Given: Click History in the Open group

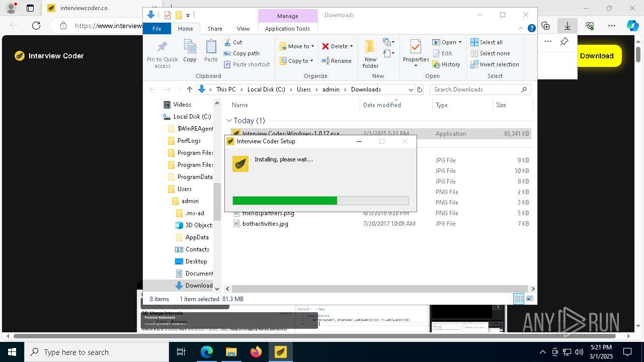Looking at the screenshot, I should [446, 64].
